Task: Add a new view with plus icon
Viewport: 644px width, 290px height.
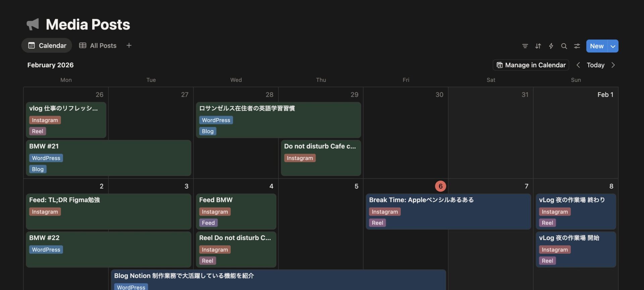Action: click(129, 46)
